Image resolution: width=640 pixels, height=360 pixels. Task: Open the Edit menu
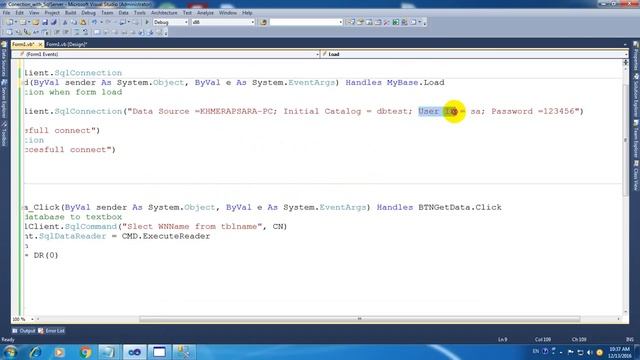click(19, 13)
